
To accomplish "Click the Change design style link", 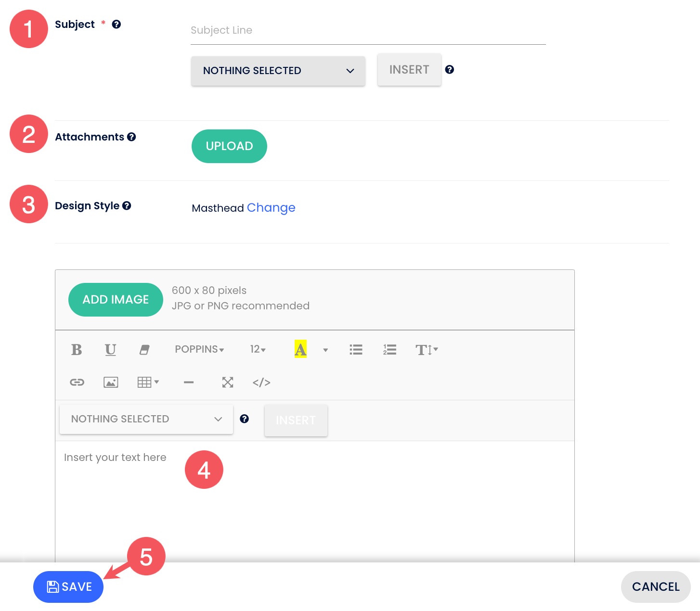I will click(271, 208).
